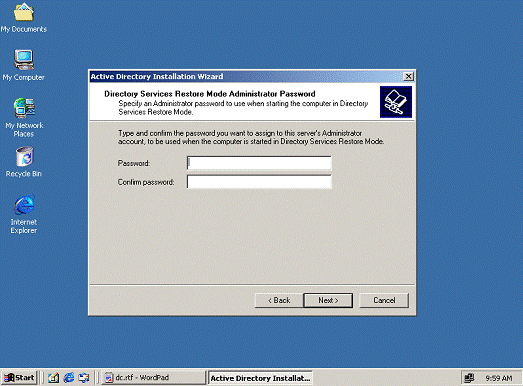Switch to dc.rtf - WordPad taskbar item
This screenshot has width=523, height=386.
[153, 378]
